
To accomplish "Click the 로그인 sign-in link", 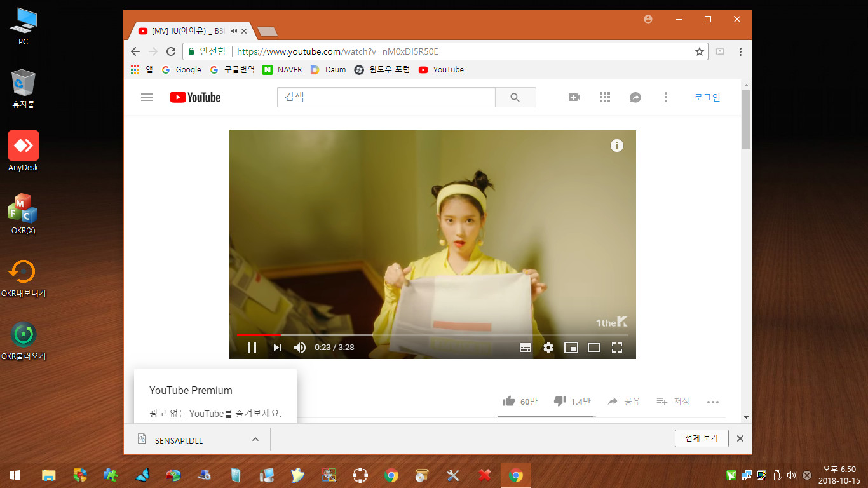I will click(x=707, y=97).
